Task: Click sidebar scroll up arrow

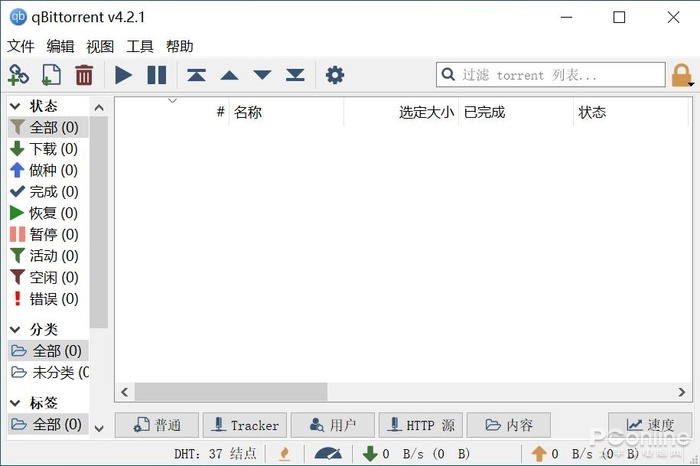Action: tap(99, 108)
